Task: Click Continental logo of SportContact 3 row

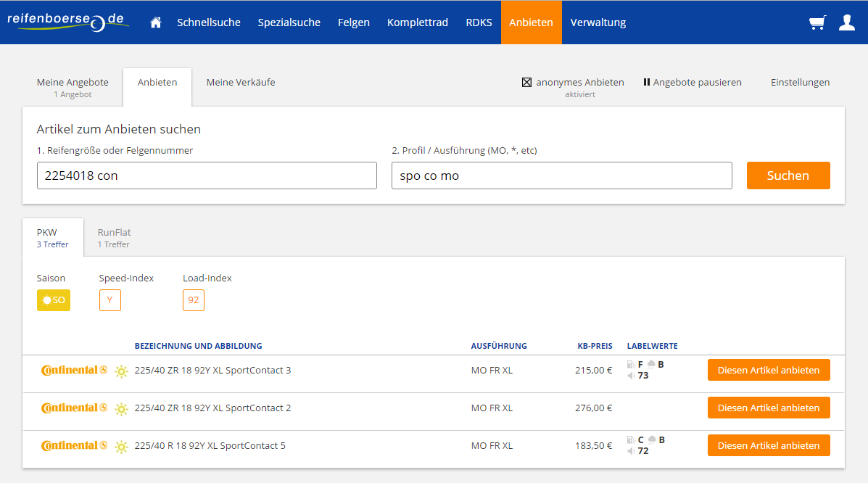Action: click(x=74, y=371)
